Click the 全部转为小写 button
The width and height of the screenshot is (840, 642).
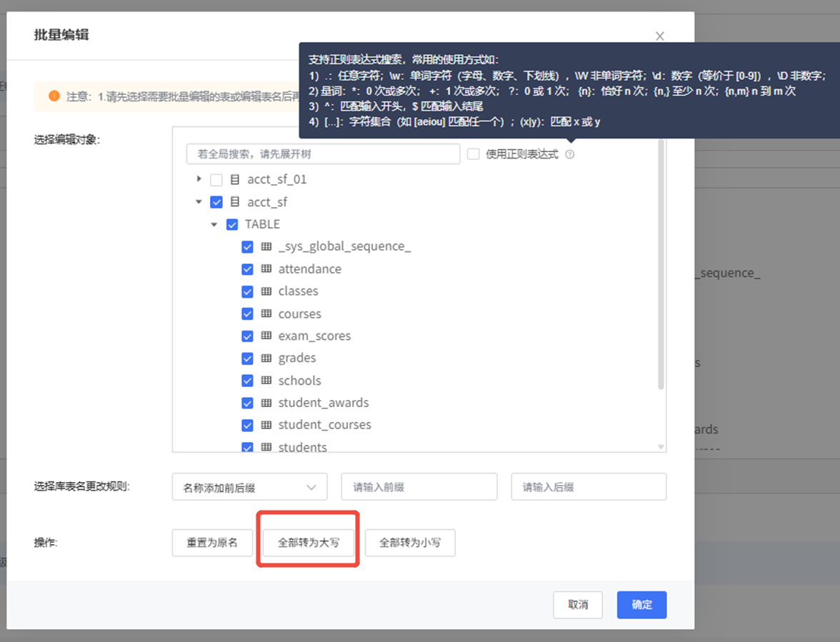tap(410, 543)
